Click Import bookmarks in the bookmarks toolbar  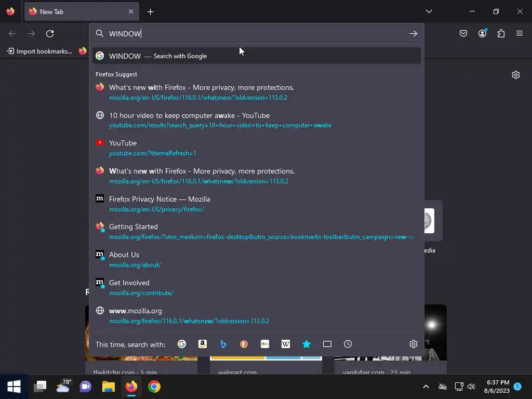(x=39, y=51)
